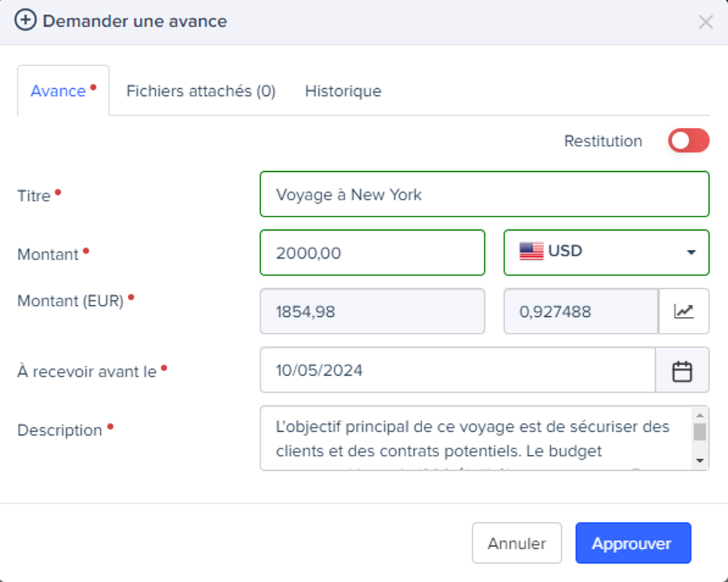The image size is (728, 582).
Task: Open the USD currency dropdown
Action: (x=607, y=252)
